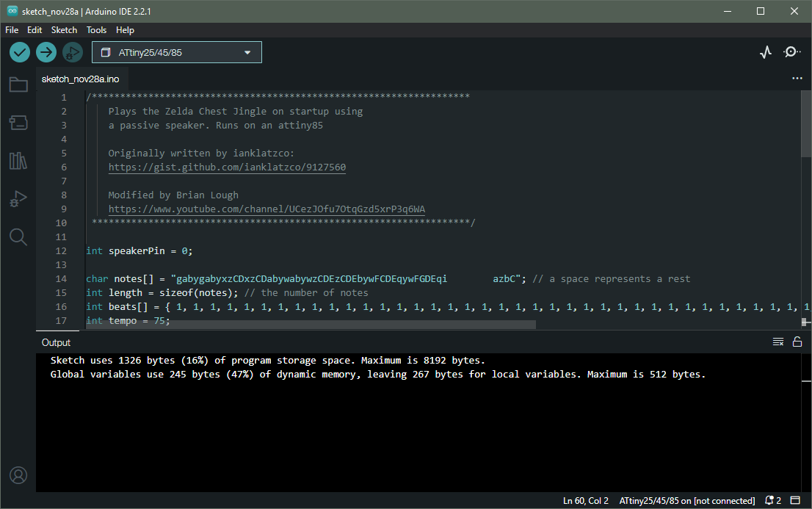Select the sketch_nov28a.ino tab
Image resolution: width=812 pixels, height=509 pixels.
pos(80,79)
